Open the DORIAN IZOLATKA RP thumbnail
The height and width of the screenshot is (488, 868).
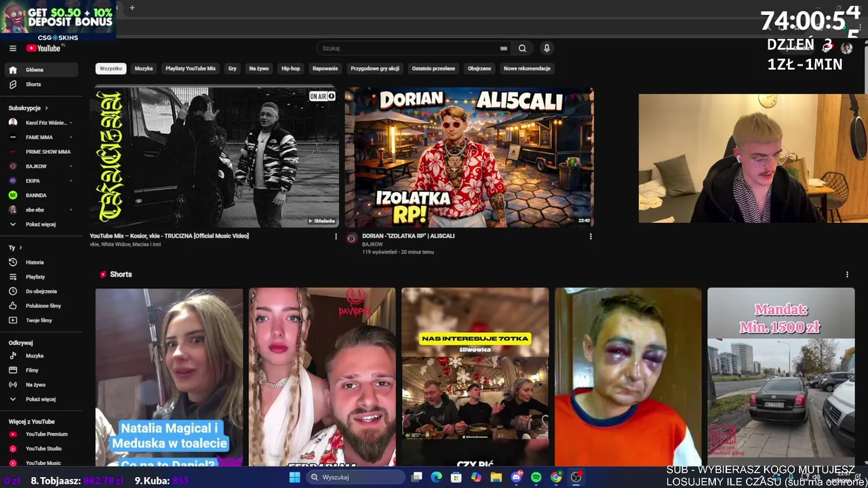click(469, 157)
